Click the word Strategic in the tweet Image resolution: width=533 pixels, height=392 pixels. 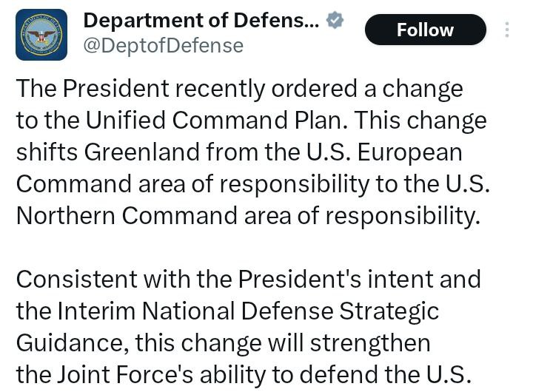pyautogui.click(x=389, y=312)
